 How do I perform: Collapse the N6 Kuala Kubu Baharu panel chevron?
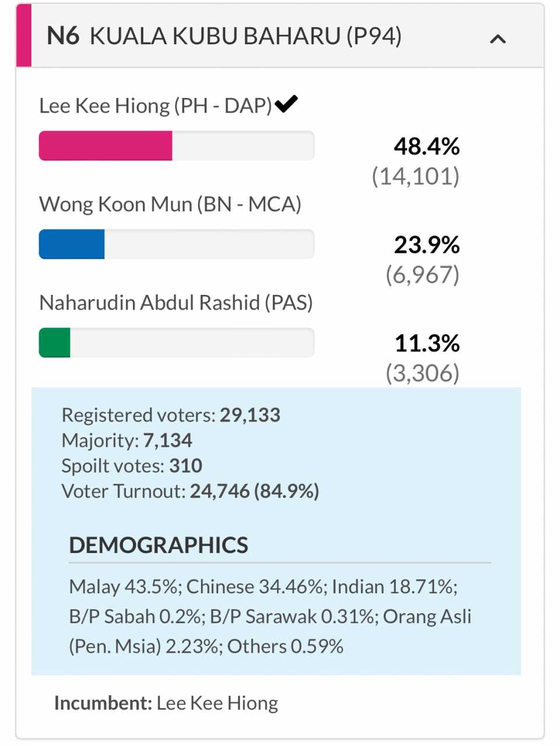tap(498, 39)
